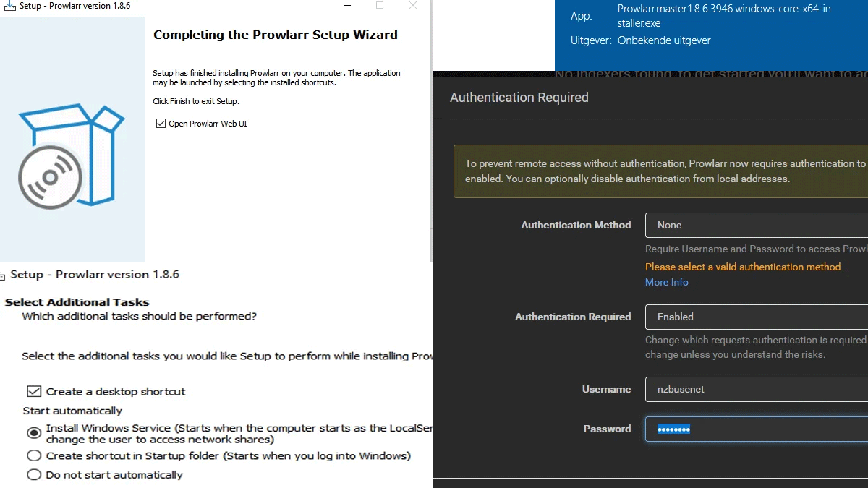Click the Completing the Prowlarr Setup Wizard heading
Viewport: 868px width, 488px height.
[276, 35]
